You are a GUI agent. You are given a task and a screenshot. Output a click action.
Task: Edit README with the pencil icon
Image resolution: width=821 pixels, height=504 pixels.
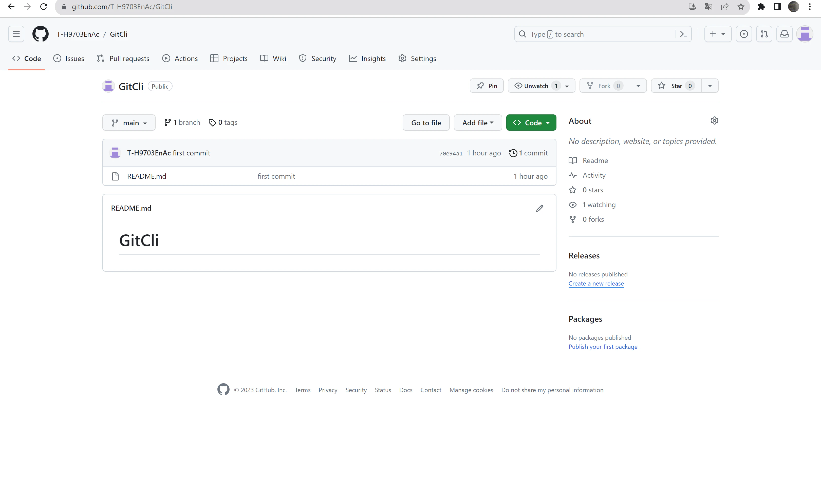click(x=539, y=208)
